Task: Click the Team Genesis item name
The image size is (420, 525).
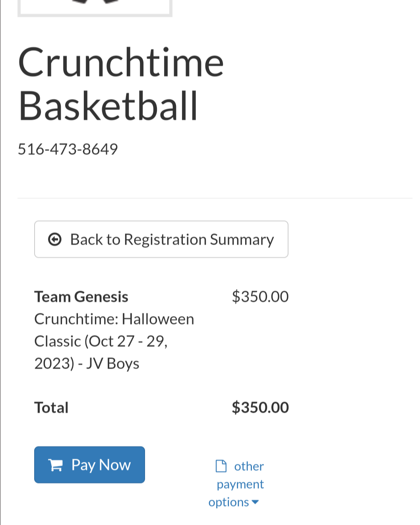Action: [x=81, y=297]
